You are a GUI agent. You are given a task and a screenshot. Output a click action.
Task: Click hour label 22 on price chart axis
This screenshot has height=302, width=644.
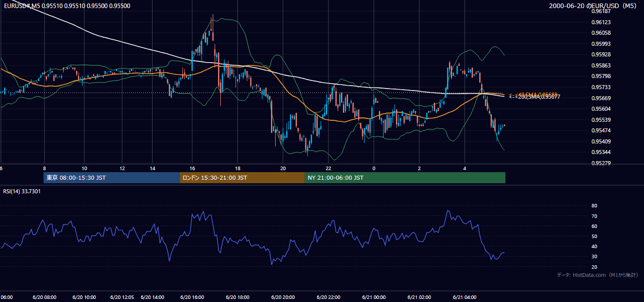328,168
